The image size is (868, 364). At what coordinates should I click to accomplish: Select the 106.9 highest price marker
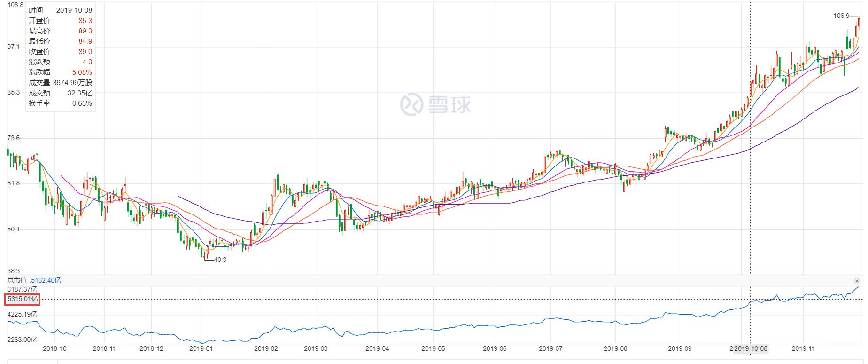pyautogui.click(x=841, y=16)
